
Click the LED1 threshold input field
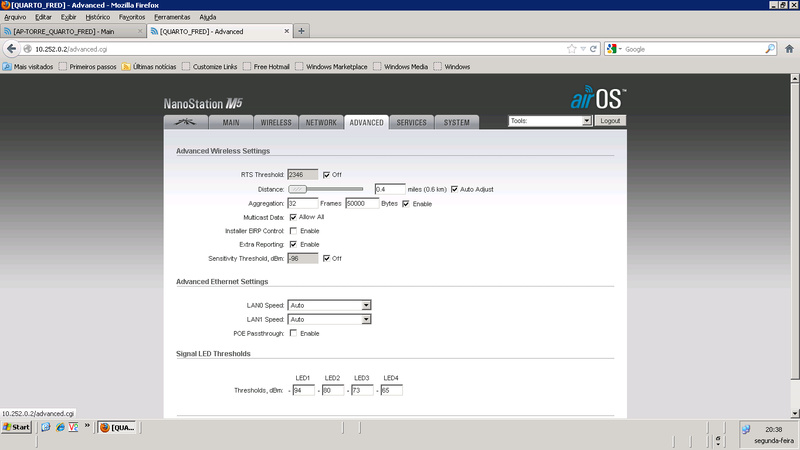pos(303,390)
